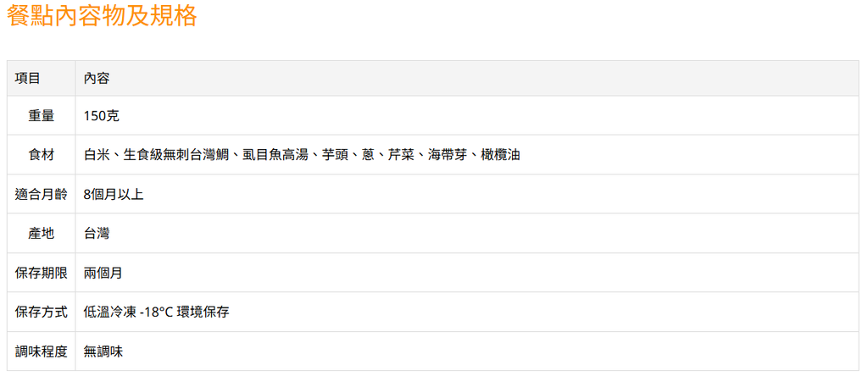868x376 pixels.
Task: Click 白米 in the ingredients list
Action: coord(97,155)
